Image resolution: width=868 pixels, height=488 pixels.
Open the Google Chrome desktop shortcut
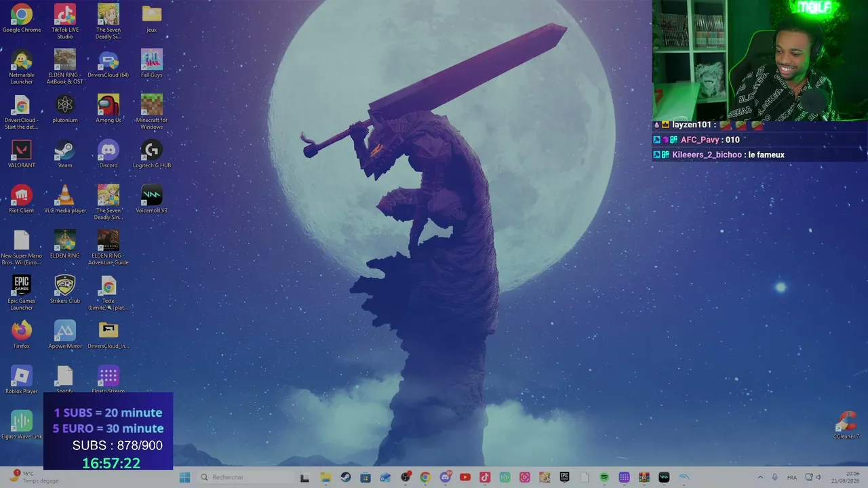point(22,19)
